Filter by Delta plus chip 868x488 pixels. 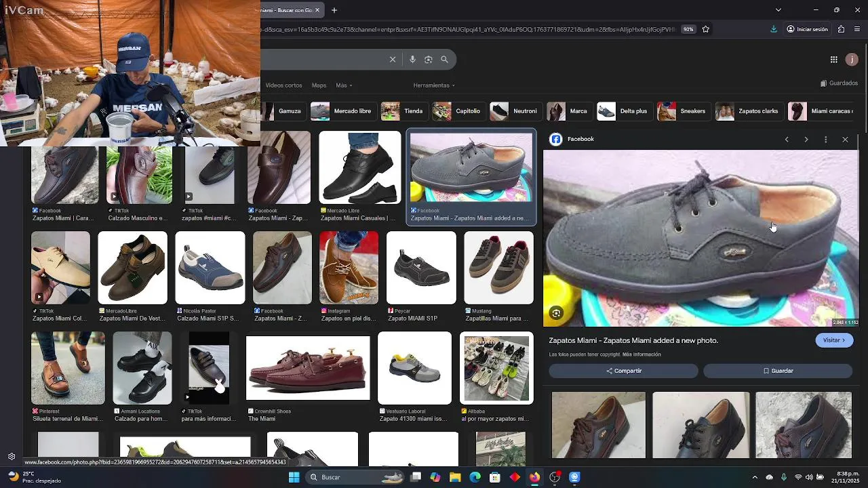624,111
